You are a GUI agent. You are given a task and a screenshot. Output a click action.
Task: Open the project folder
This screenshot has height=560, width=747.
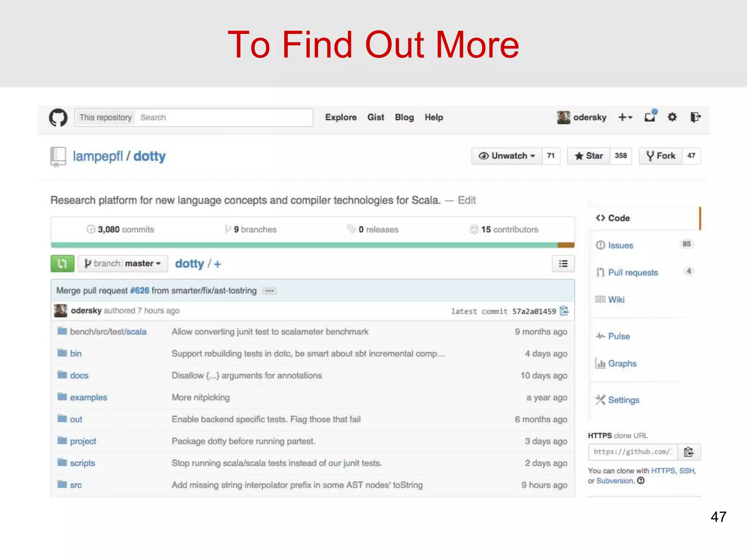click(x=83, y=441)
